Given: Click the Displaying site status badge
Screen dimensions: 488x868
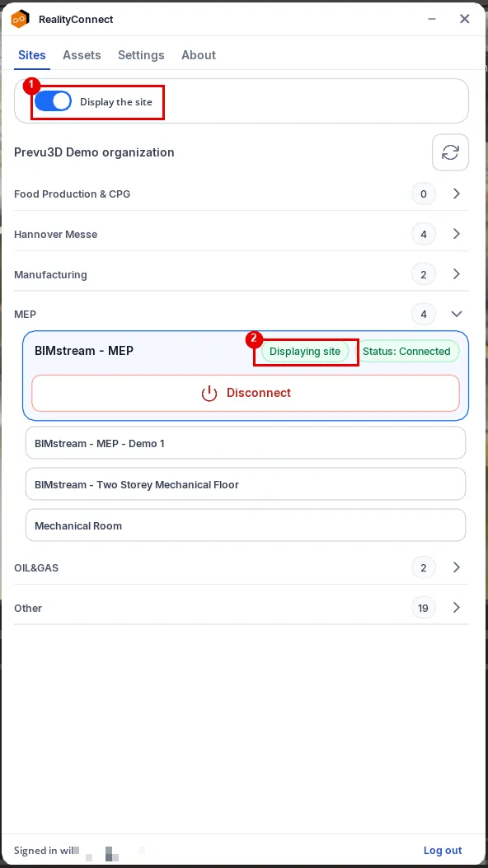Looking at the screenshot, I should pos(305,352).
